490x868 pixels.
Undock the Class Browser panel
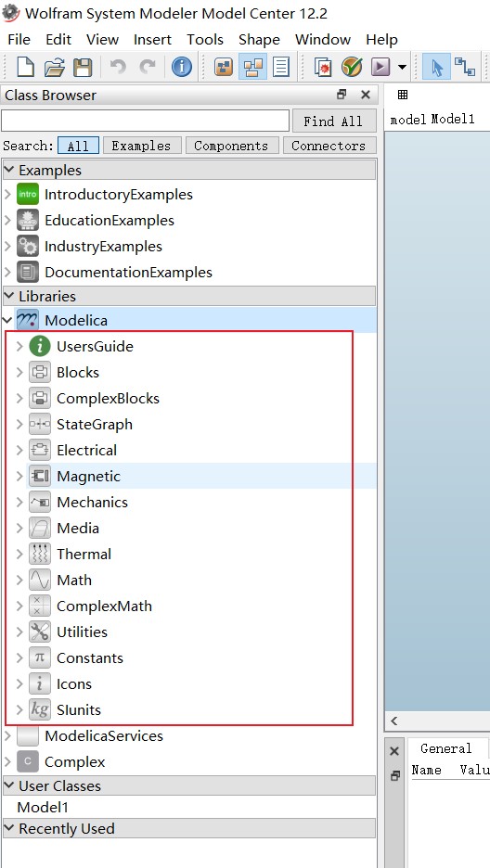342,95
